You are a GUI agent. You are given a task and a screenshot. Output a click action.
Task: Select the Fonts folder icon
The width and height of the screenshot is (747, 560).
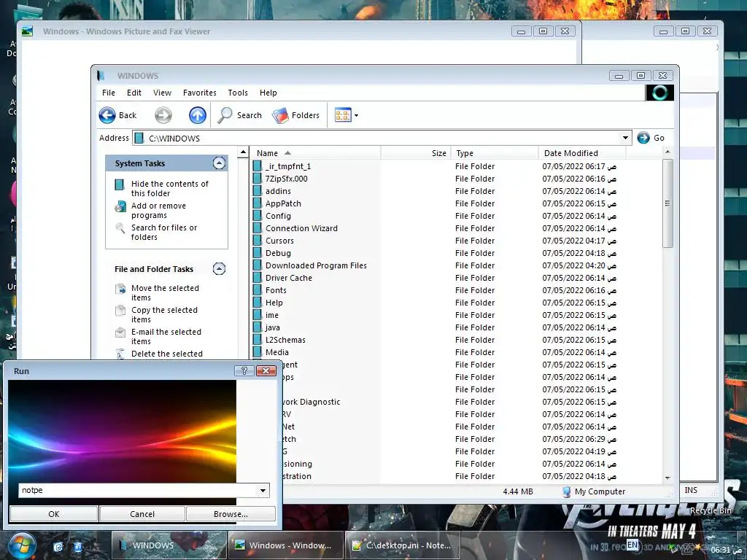point(258,290)
